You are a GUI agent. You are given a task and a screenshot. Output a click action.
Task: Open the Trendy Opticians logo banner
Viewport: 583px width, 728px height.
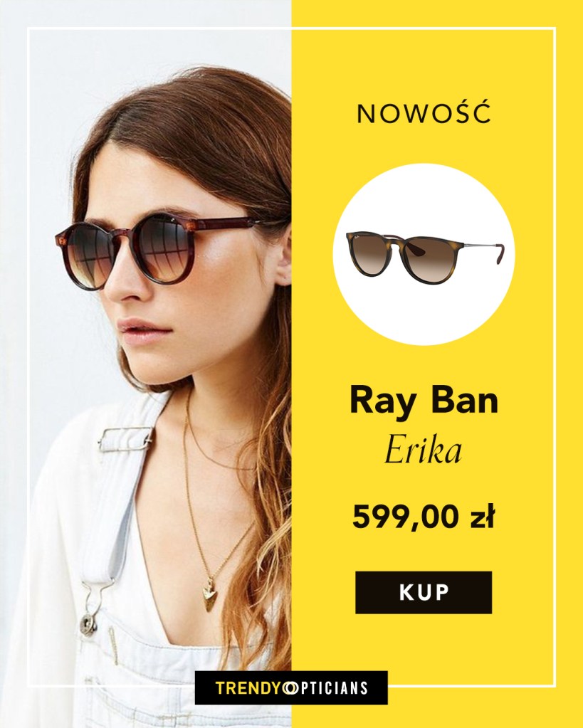(x=291, y=687)
